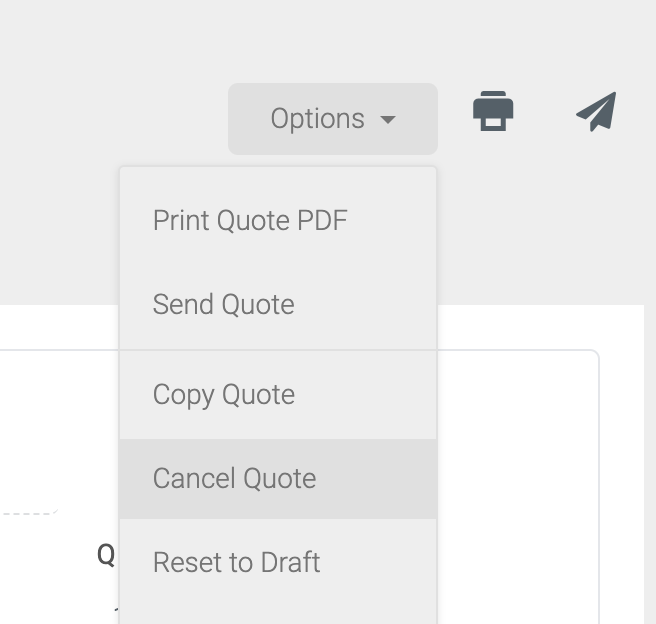Click the caret arrow beside Options

[388, 120]
